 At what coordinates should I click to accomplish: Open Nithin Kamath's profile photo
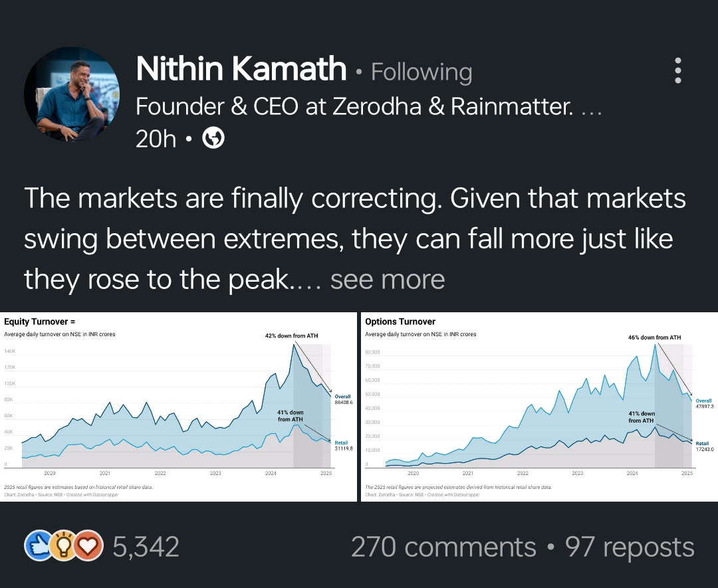72,94
